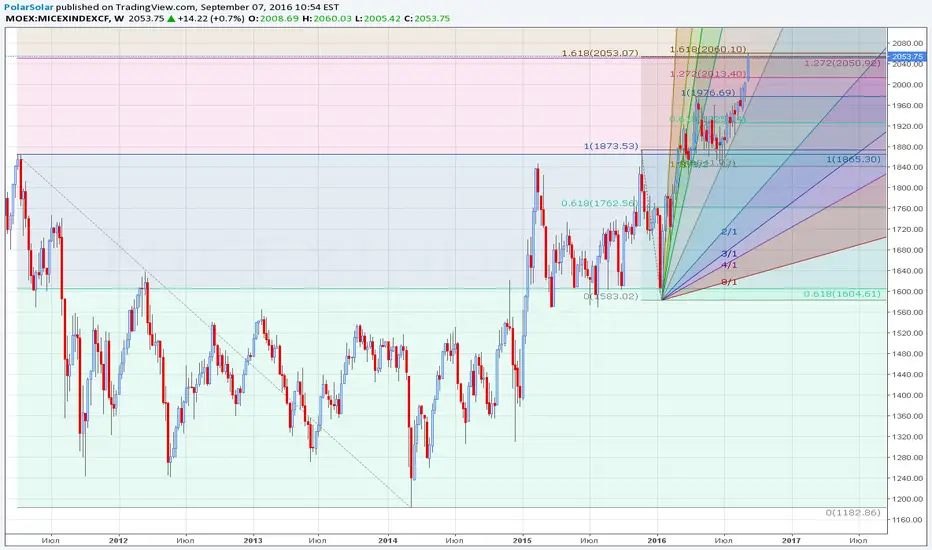Click the 2016 time axis label
The width and height of the screenshot is (932, 550).
tap(657, 540)
